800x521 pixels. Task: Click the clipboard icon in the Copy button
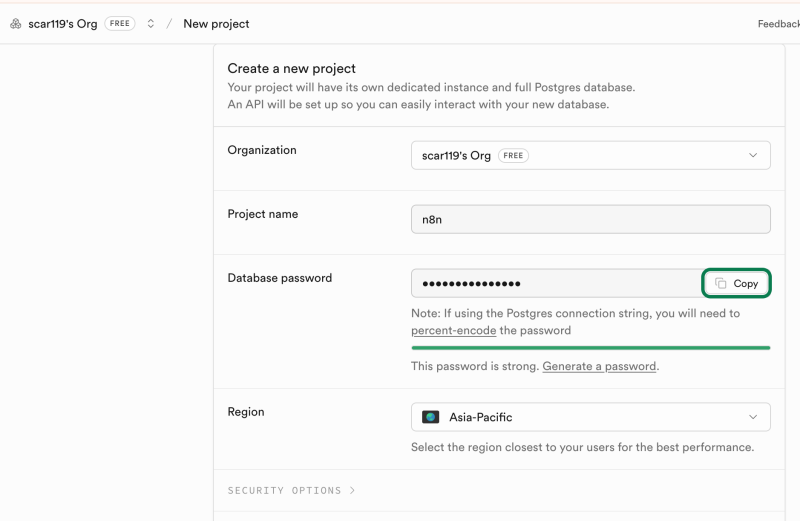721,284
